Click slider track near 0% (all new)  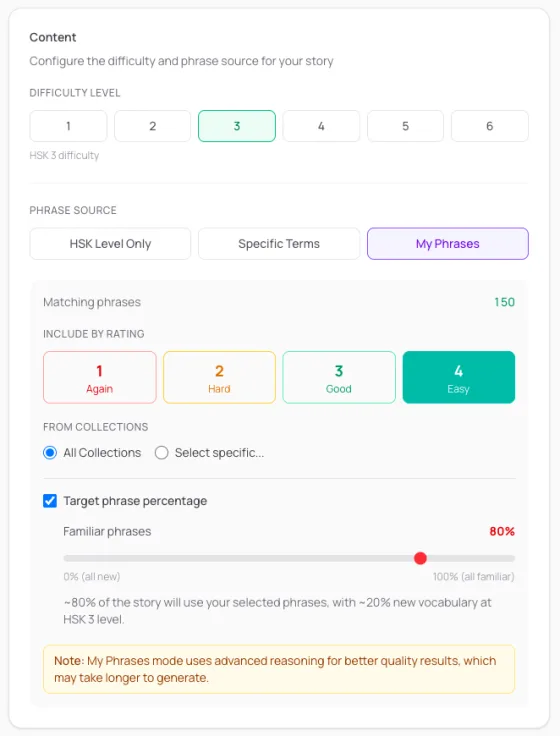coord(70,559)
